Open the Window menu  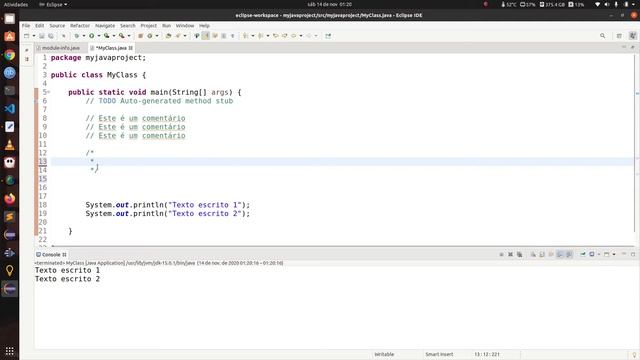(185, 26)
